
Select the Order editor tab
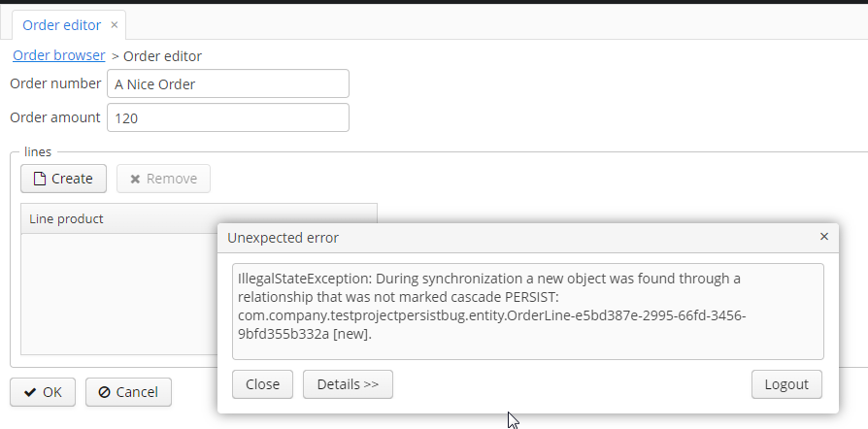coord(61,25)
